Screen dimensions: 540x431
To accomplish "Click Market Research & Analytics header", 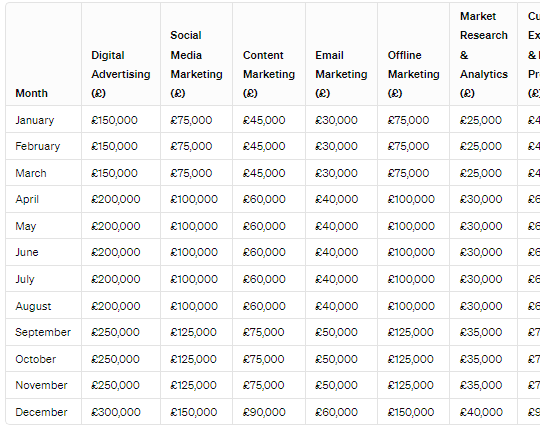I will point(484,54).
